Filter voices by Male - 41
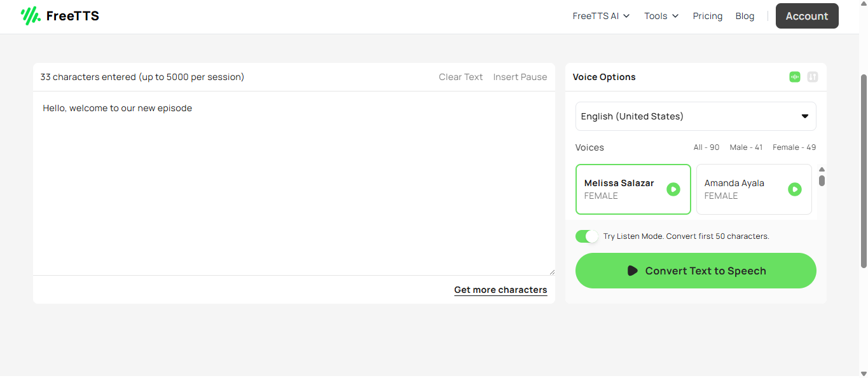 click(746, 147)
